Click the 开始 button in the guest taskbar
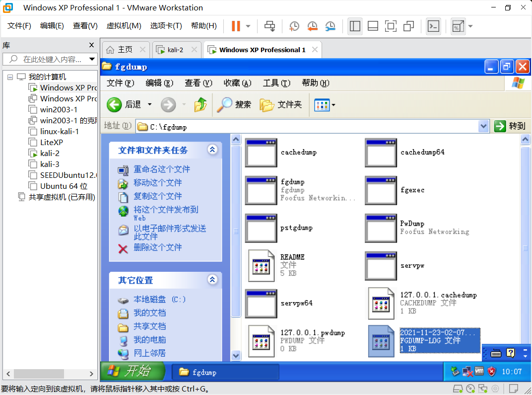Viewport: 532px width, 395px height. coord(132,371)
